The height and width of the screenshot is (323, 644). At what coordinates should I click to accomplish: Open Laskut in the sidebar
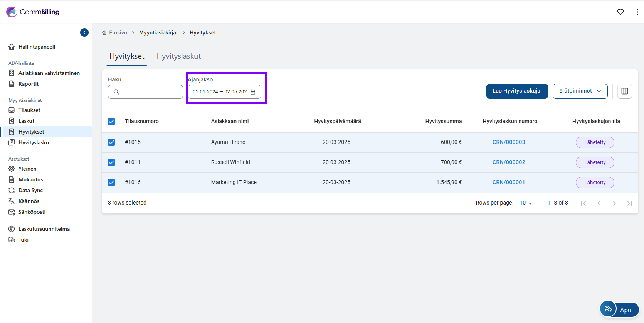pyautogui.click(x=26, y=121)
